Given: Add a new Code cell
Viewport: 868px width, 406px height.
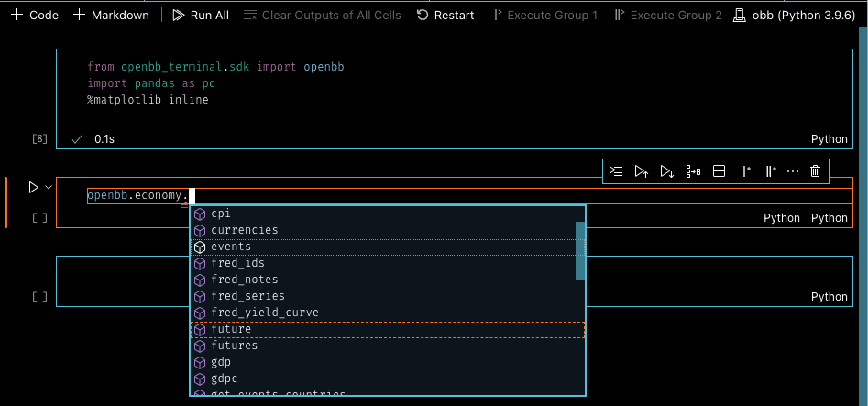Looking at the screenshot, I should [35, 15].
